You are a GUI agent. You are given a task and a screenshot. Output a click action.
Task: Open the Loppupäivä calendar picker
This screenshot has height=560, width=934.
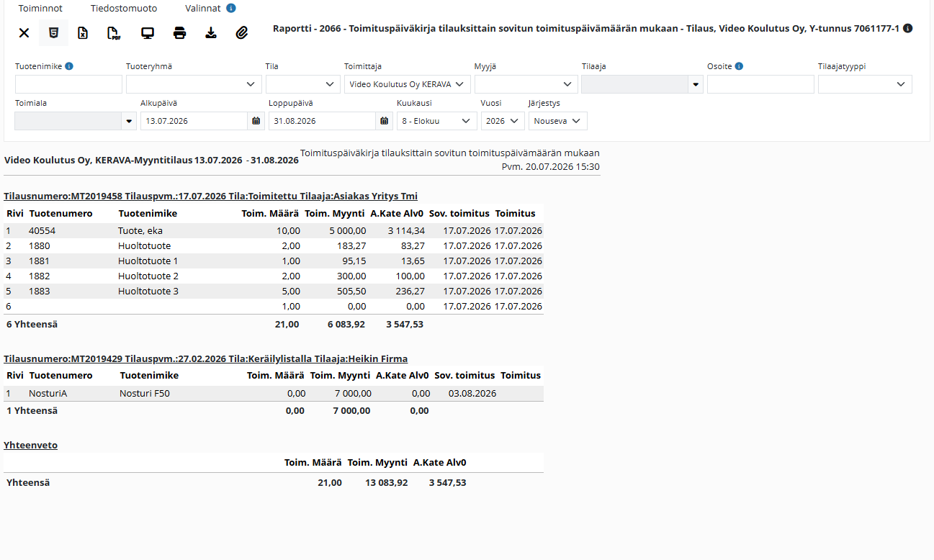(x=385, y=121)
